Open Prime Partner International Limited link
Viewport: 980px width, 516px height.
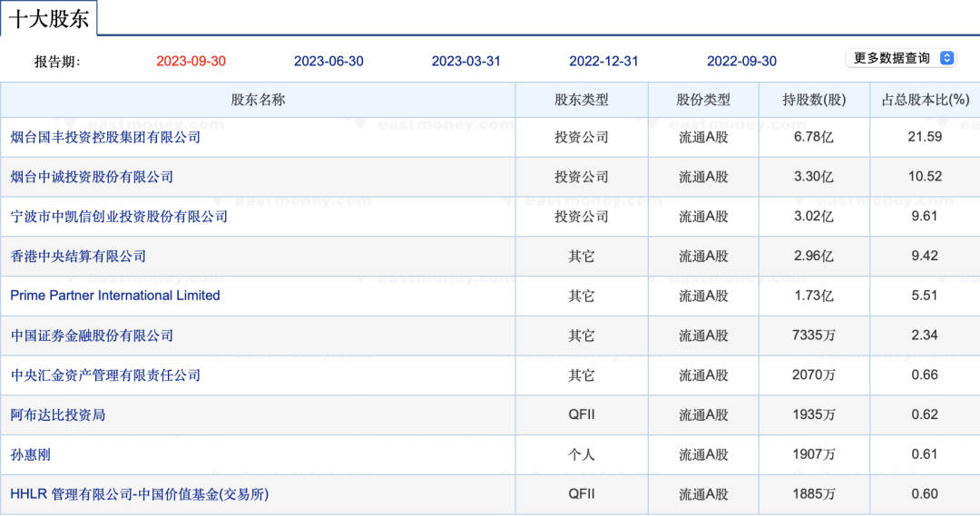tap(115, 296)
